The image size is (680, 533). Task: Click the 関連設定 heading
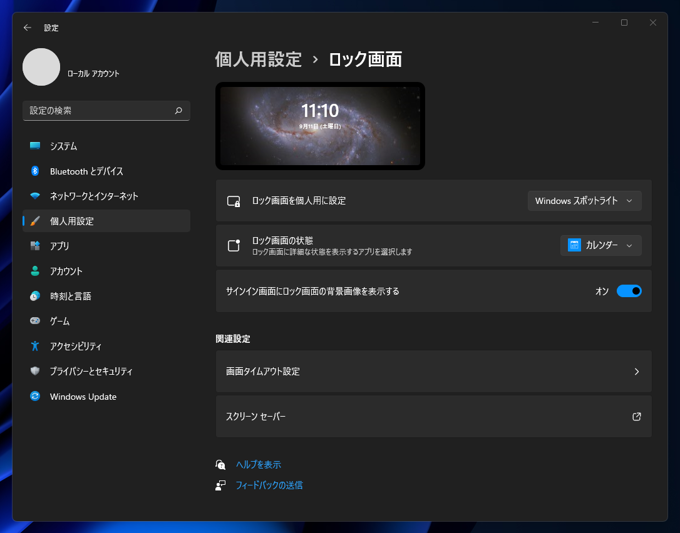(x=233, y=339)
